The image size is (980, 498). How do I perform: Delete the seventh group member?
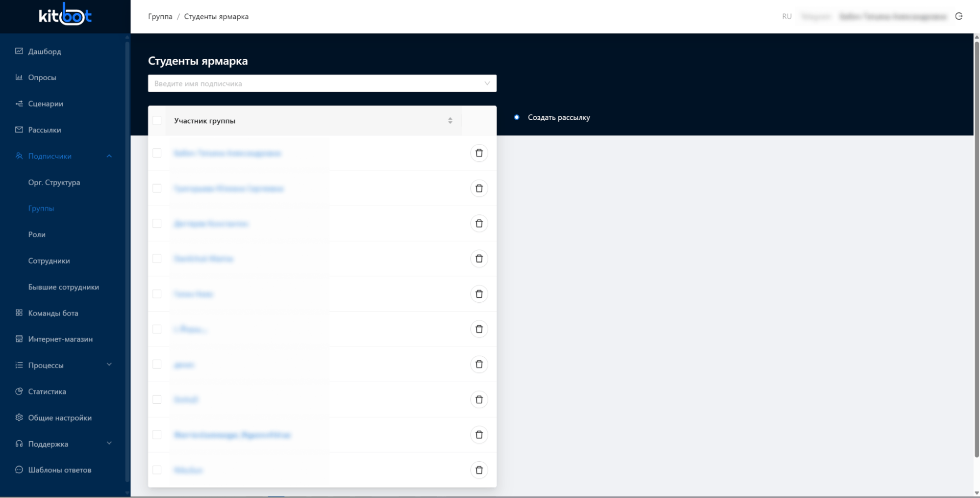[x=479, y=364]
